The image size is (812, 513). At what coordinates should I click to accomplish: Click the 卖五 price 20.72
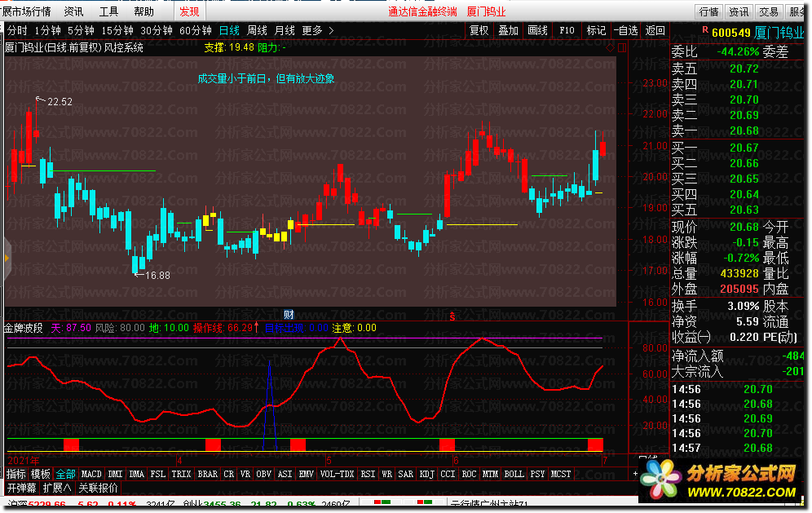tap(744, 69)
